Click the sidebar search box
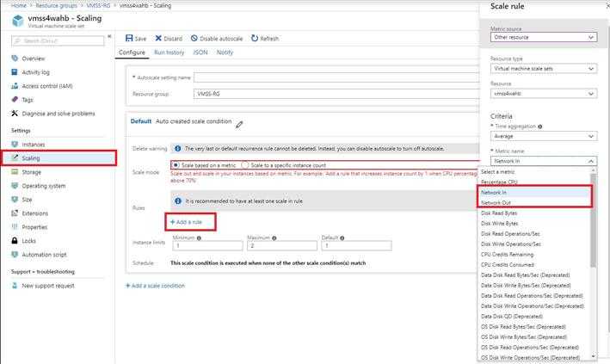 tap(58, 40)
